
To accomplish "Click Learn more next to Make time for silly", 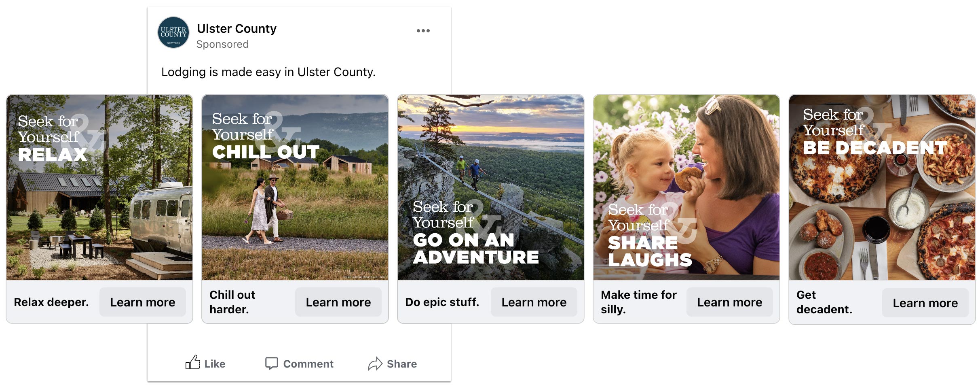I will [729, 302].
